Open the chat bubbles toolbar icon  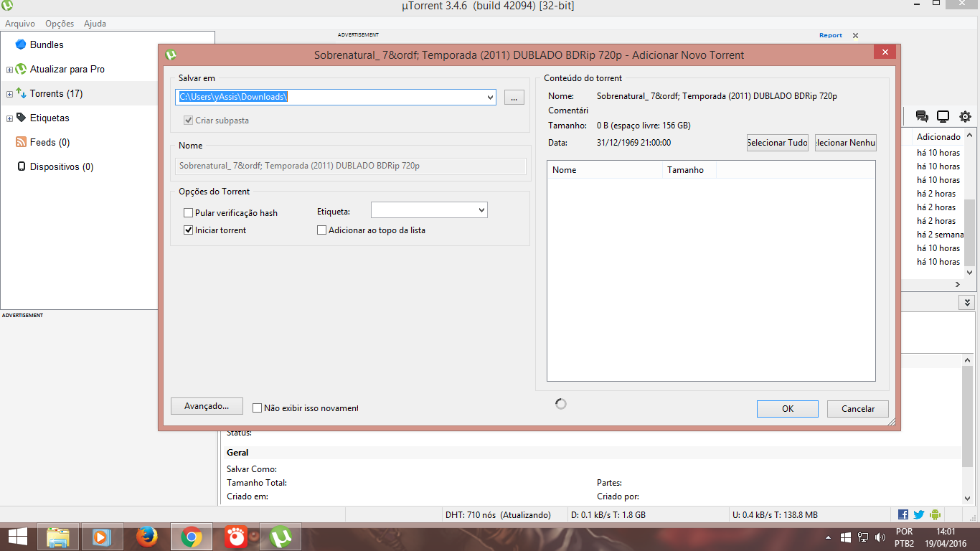922,116
